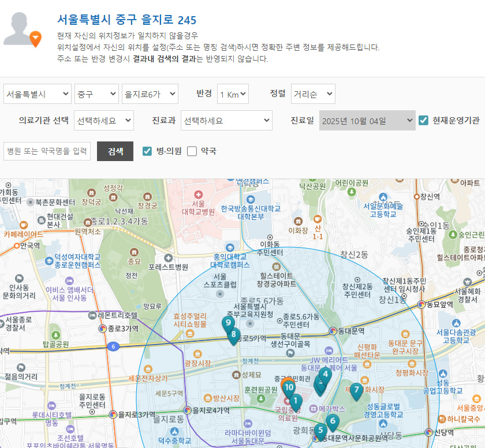Open the 을지로6가 neighborhood dropdown

[x=150, y=94]
